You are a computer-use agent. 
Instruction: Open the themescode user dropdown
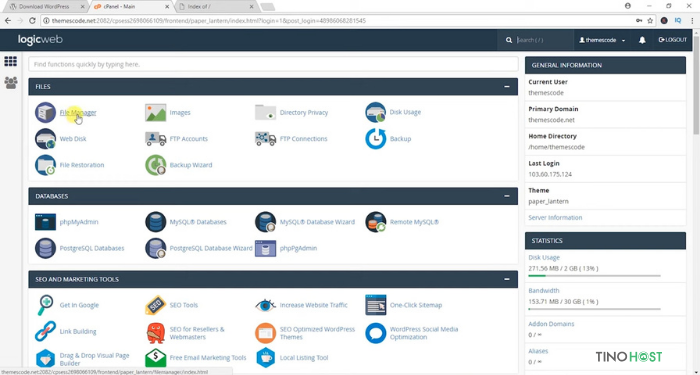[x=602, y=40]
